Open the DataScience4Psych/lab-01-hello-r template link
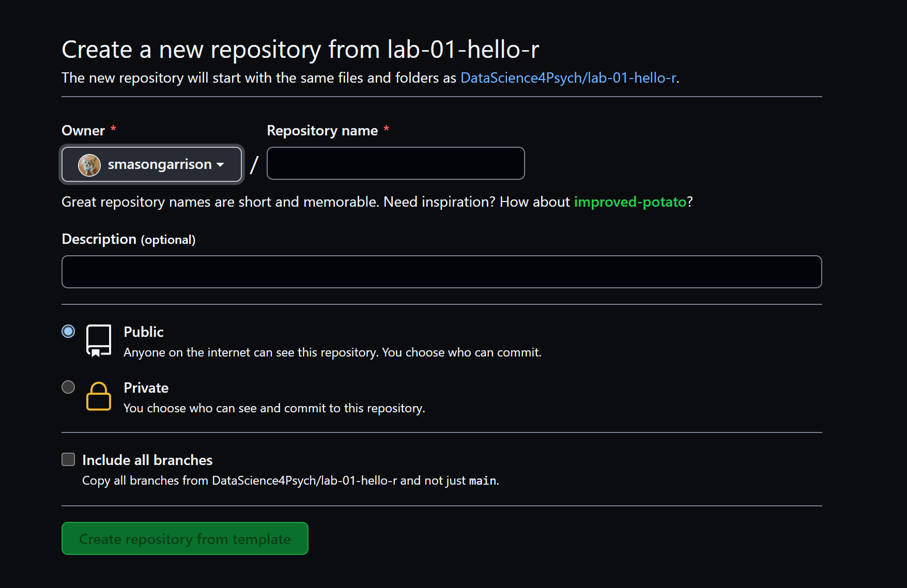This screenshot has width=907, height=588. [568, 78]
